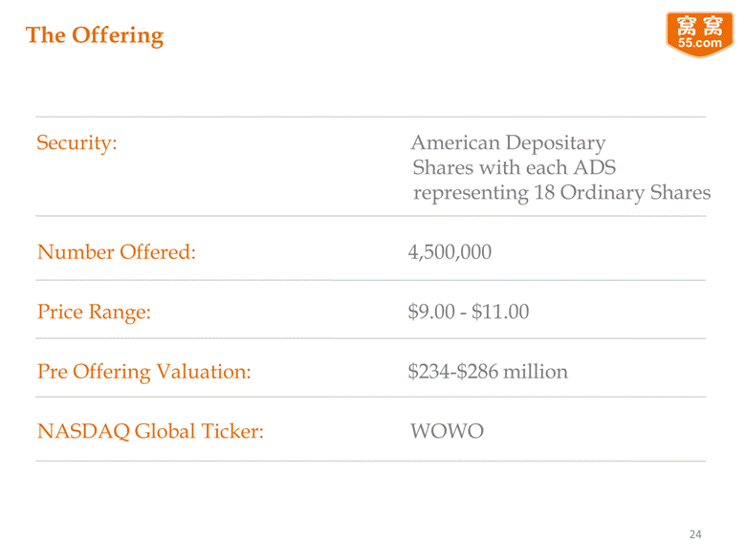
Task: Click "representing 18 Ordinary Shares" text
Action: (x=561, y=193)
